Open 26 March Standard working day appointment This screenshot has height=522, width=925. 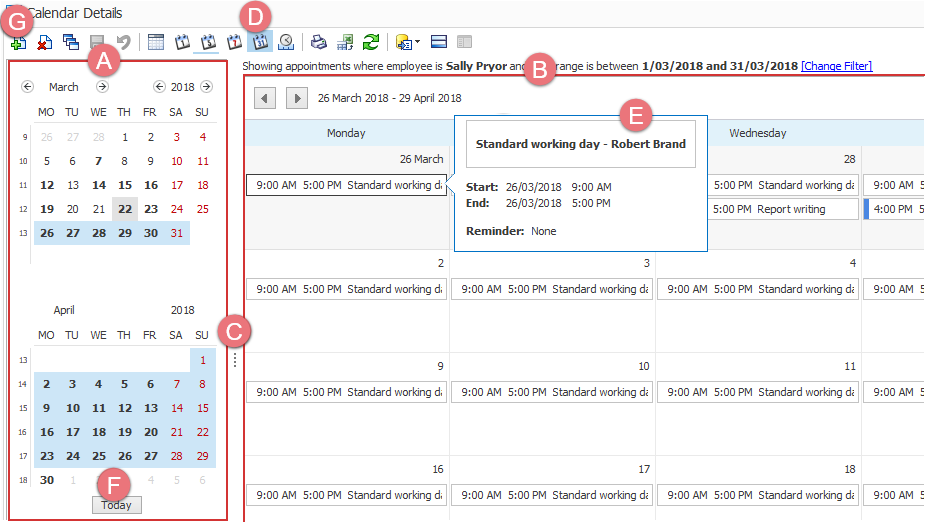click(x=346, y=185)
